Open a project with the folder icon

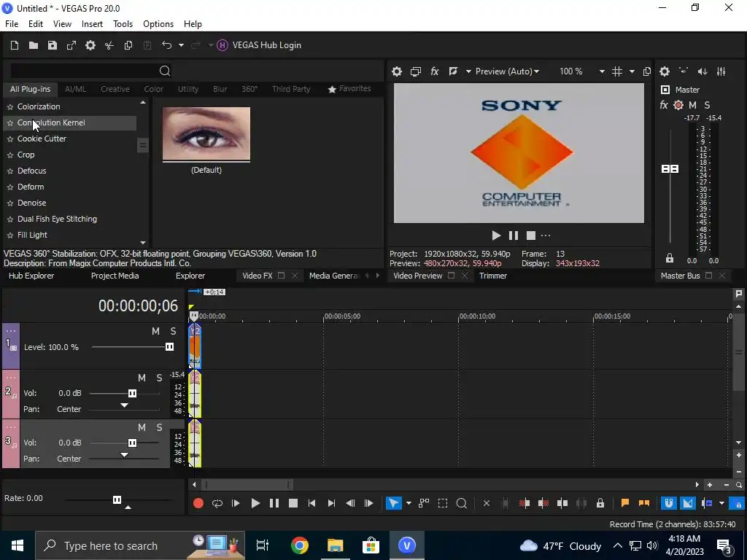pyautogui.click(x=34, y=45)
